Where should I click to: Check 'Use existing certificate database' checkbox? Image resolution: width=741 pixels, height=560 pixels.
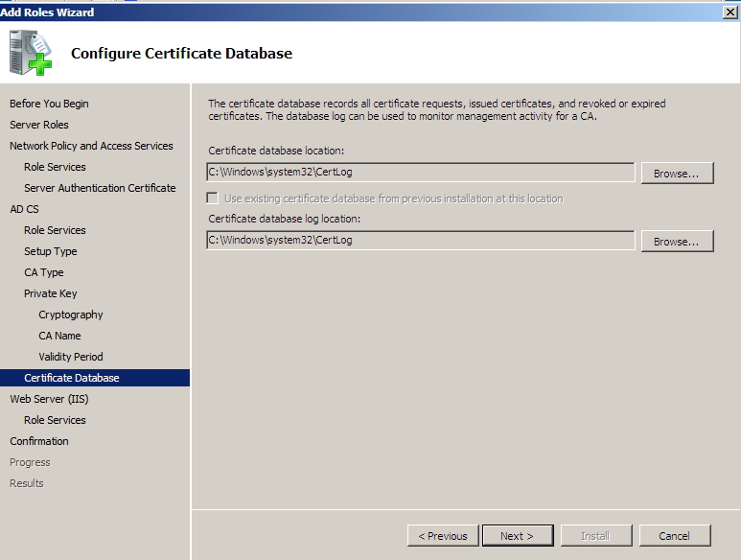[213, 198]
